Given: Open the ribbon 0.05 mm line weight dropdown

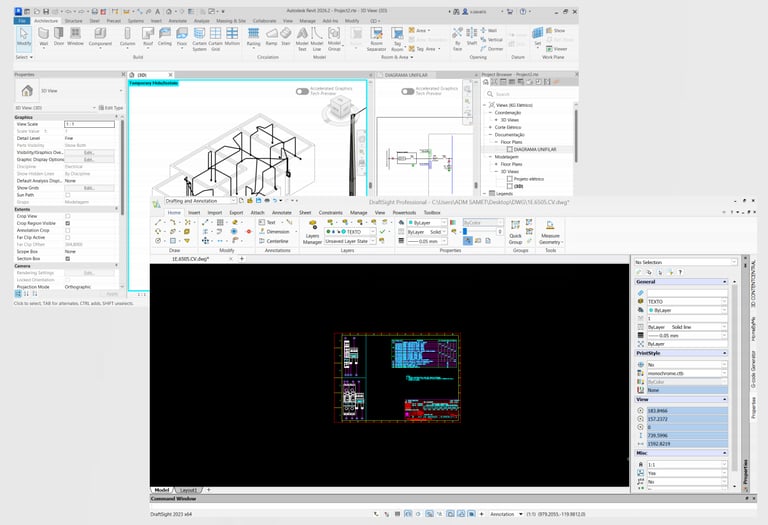Looking at the screenshot, I should point(427,241).
